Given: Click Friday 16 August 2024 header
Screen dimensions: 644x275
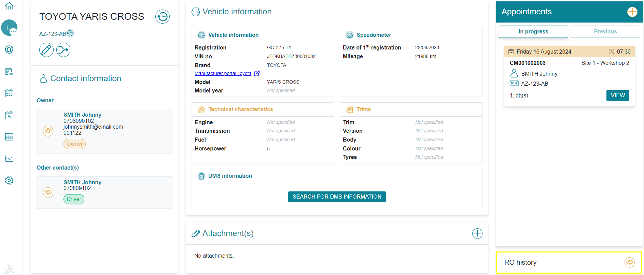Looking at the screenshot, I should (544, 52).
